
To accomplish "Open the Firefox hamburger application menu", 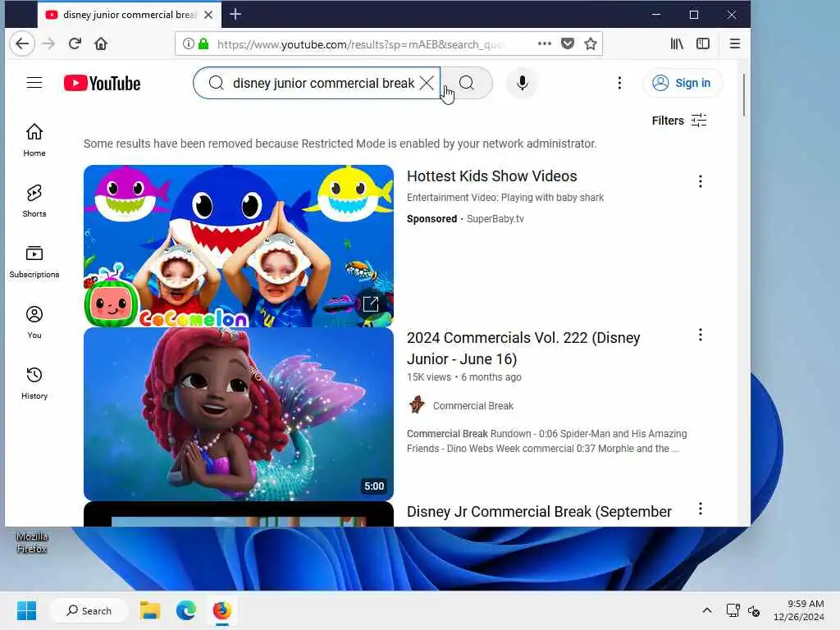I will (735, 44).
